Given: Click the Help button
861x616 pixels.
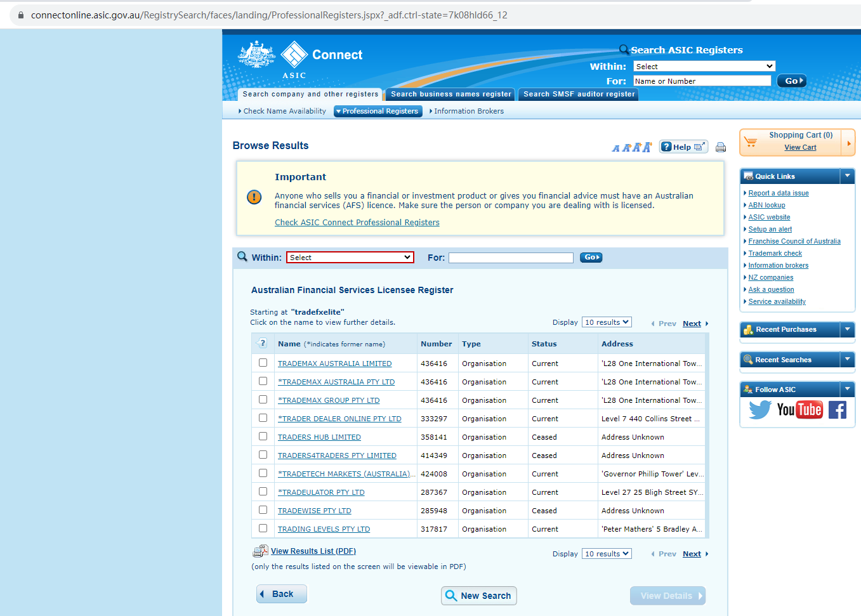Looking at the screenshot, I should click(x=684, y=147).
